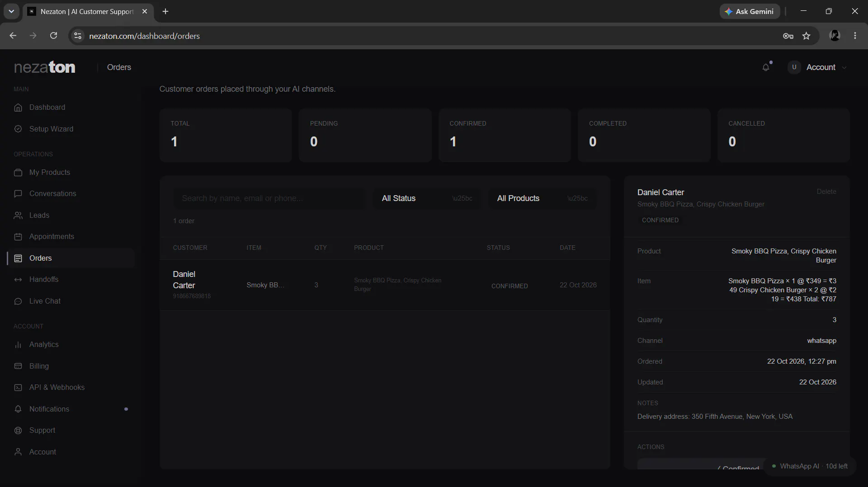Click the PENDING orders stat card
Viewport: 868px width, 487px height.
[x=365, y=135]
